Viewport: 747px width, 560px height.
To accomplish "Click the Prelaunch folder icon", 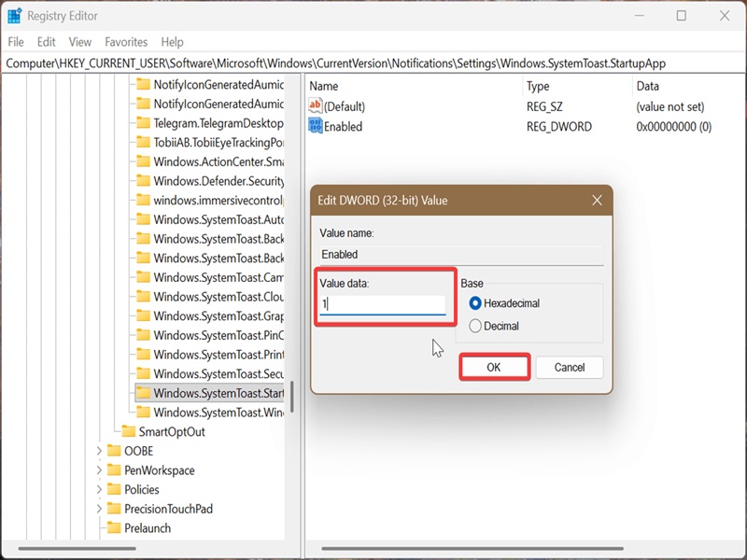I will pyautogui.click(x=114, y=528).
